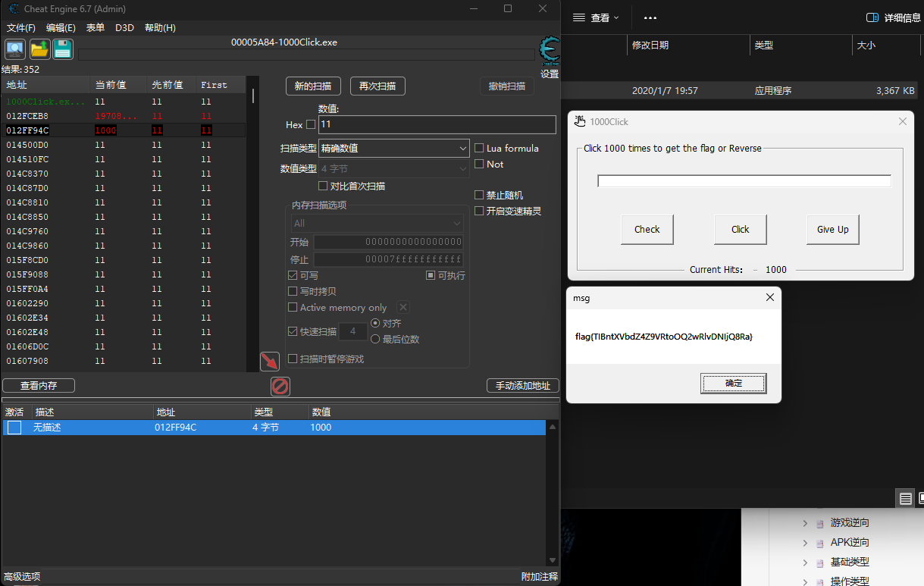This screenshot has width=924, height=586.
Task: Tick the Not checkbox
Action: tap(479, 164)
